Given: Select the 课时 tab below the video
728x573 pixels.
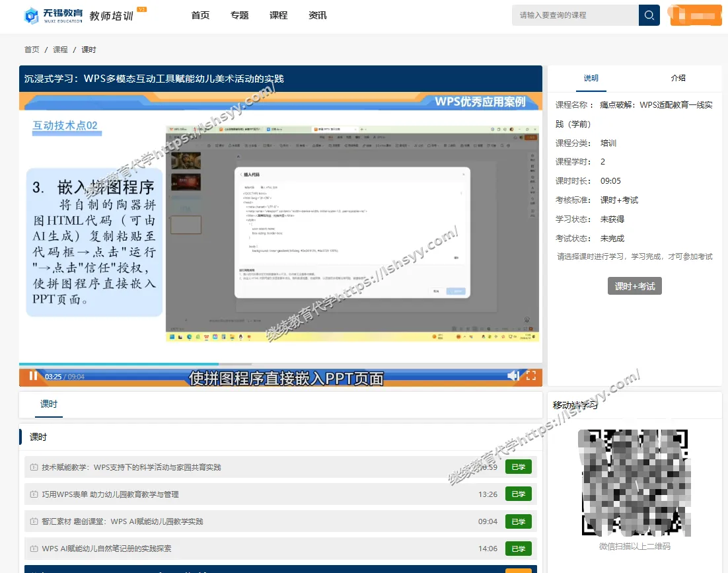Looking at the screenshot, I should (x=49, y=404).
